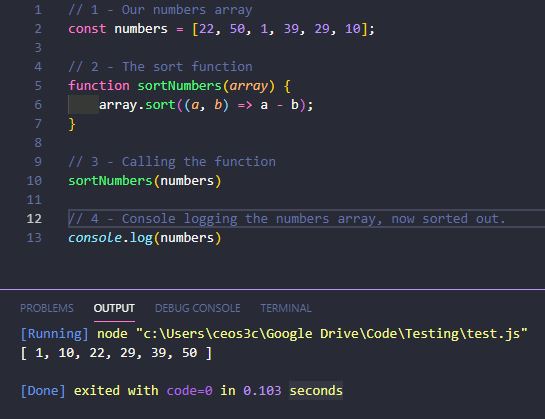Switch to the PROBLEMS panel tab

click(x=47, y=308)
